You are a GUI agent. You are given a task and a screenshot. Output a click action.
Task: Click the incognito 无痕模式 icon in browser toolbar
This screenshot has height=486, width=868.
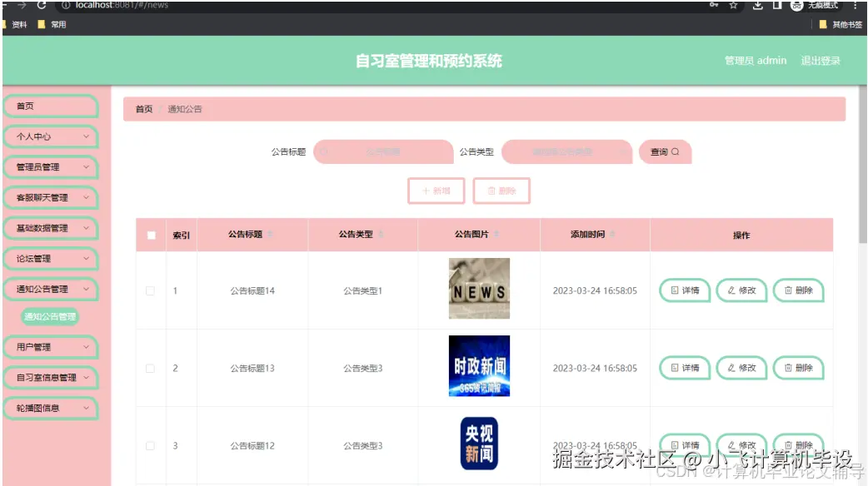797,6
